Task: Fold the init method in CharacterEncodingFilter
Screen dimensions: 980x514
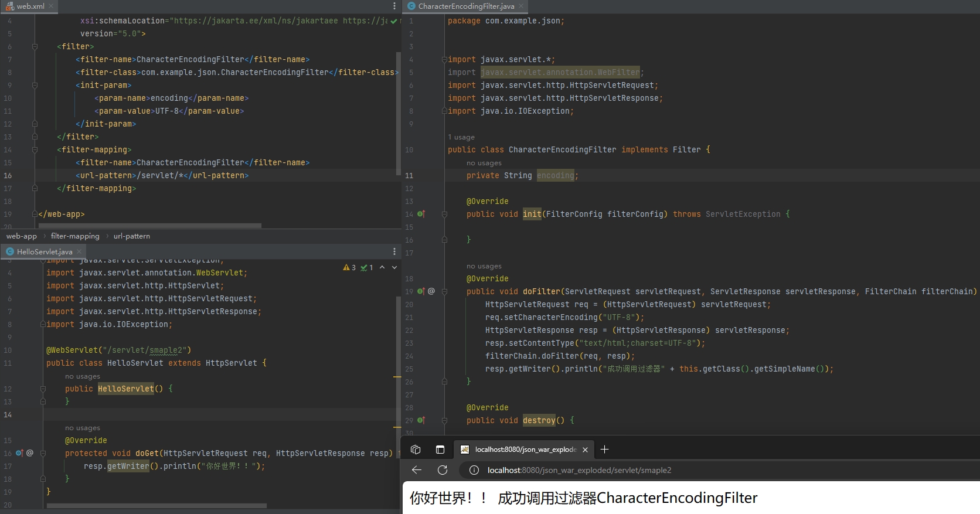Action: 444,214
